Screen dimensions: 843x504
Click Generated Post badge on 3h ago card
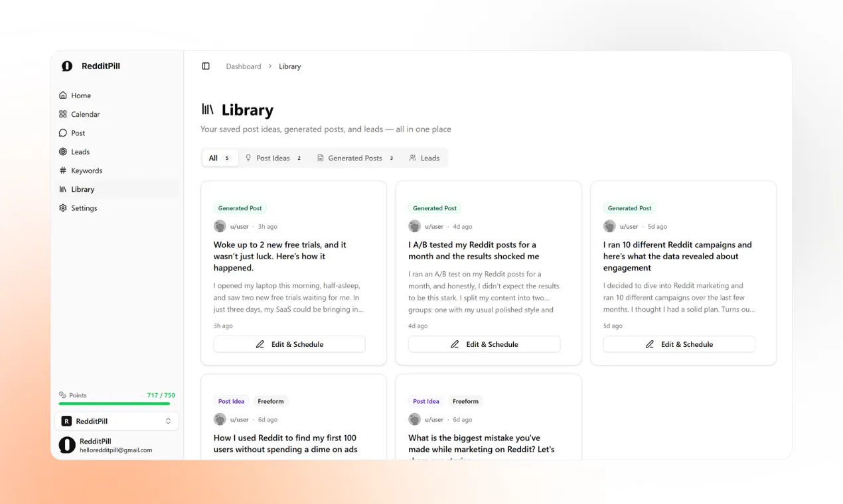click(x=240, y=208)
